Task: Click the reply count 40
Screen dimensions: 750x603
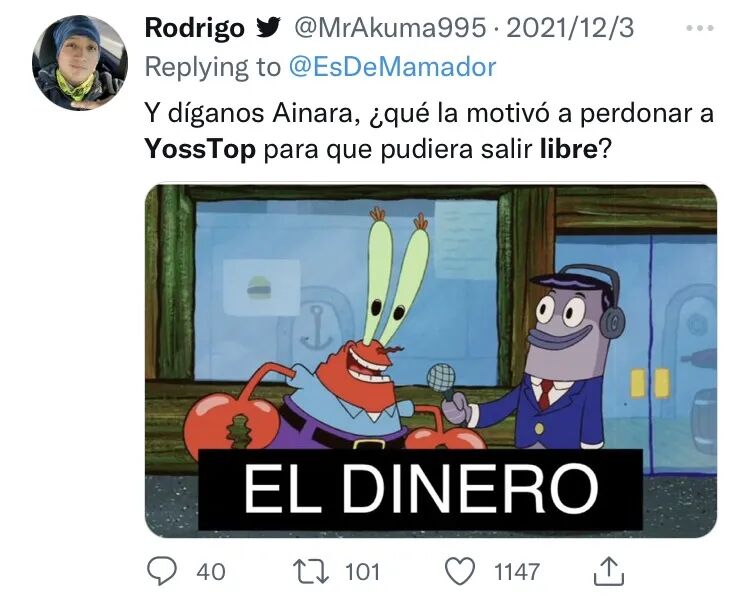Action: click(210, 572)
